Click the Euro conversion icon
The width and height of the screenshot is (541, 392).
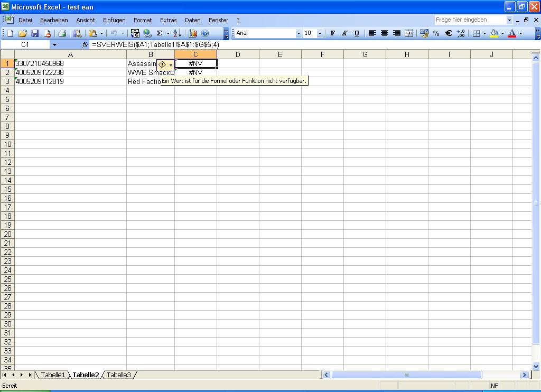pos(135,33)
